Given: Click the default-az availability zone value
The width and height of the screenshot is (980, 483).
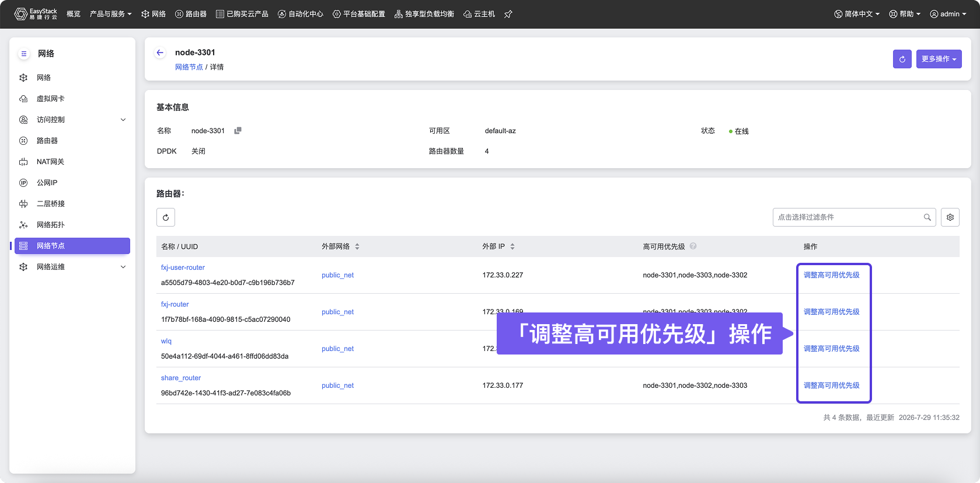Looking at the screenshot, I should point(500,131).
